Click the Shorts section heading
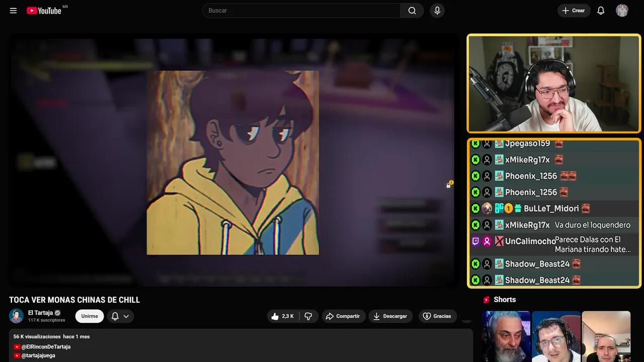Image resolution: width=644 pixels, height=362 pixels. coord(505,300)
